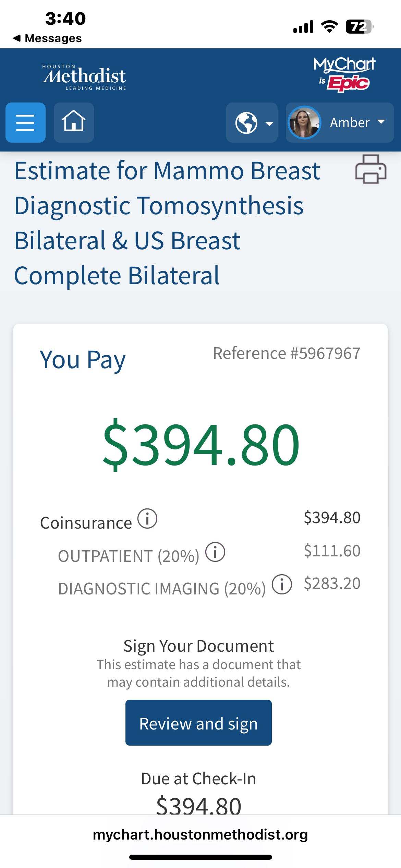The height and width of the screenshot is (868, 401).
Task: Go to MyChart home page
Action: coord(74,122)
